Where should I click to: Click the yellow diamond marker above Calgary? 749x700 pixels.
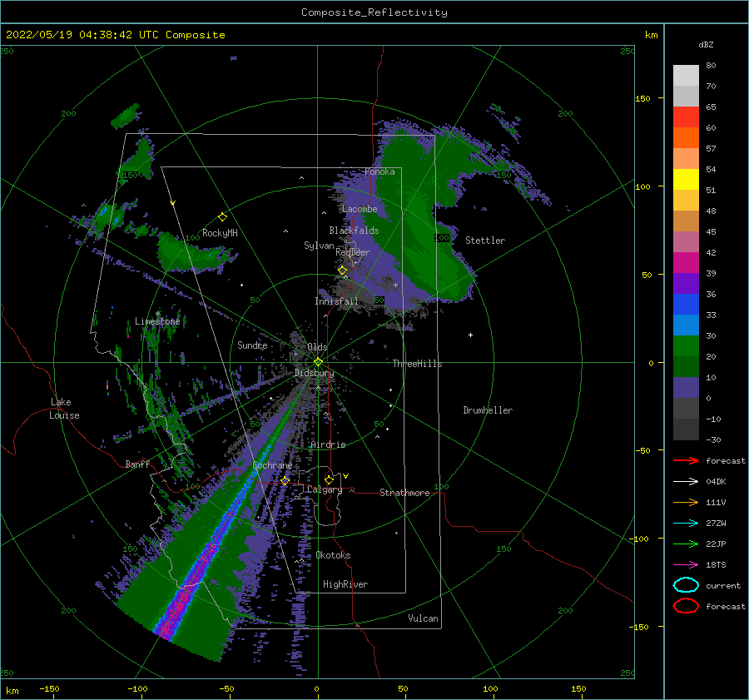[x=329, y=479]
